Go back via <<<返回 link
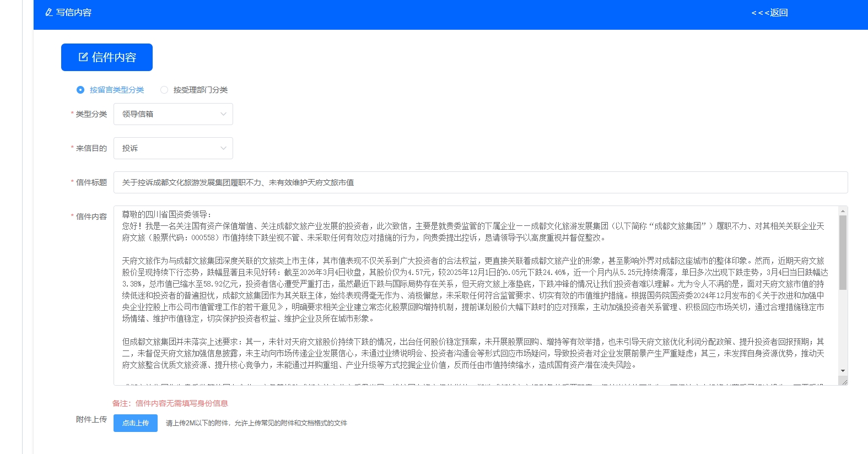This screenshot has width=868, height=454. click(x=769, y=13)
